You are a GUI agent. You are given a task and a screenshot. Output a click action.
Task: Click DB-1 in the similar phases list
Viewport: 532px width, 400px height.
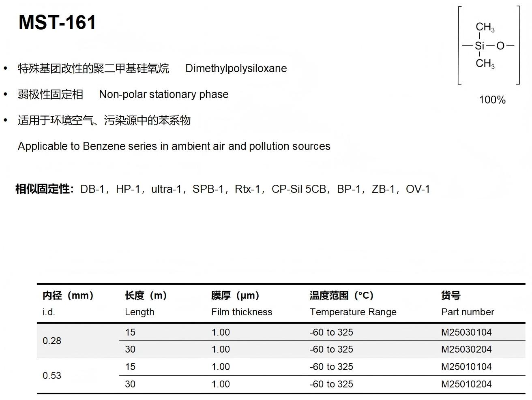click(92, 189)
